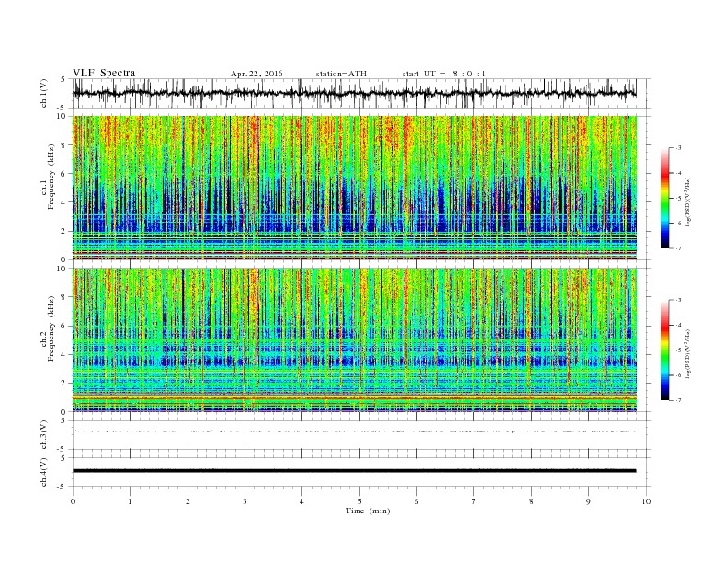Click the "-3" tick on ch.1 color bar
Viewport: 728px width, 563px height.
678,148
